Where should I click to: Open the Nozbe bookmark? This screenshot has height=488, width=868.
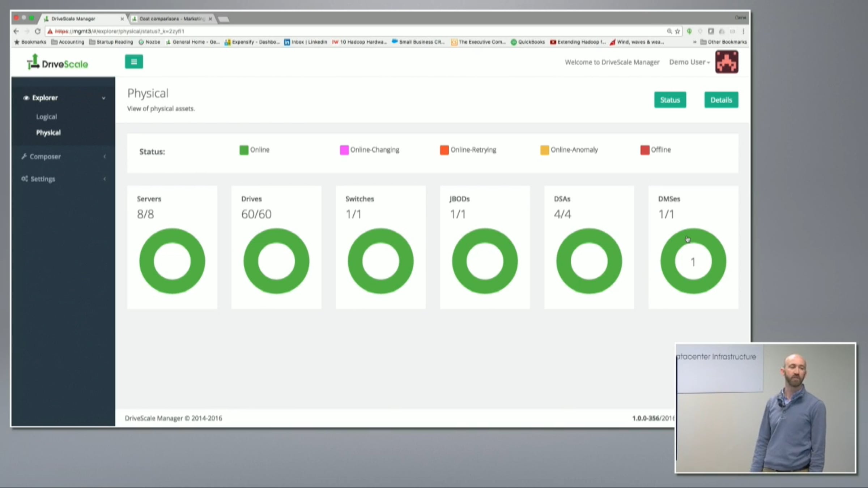tap(149, 42)
